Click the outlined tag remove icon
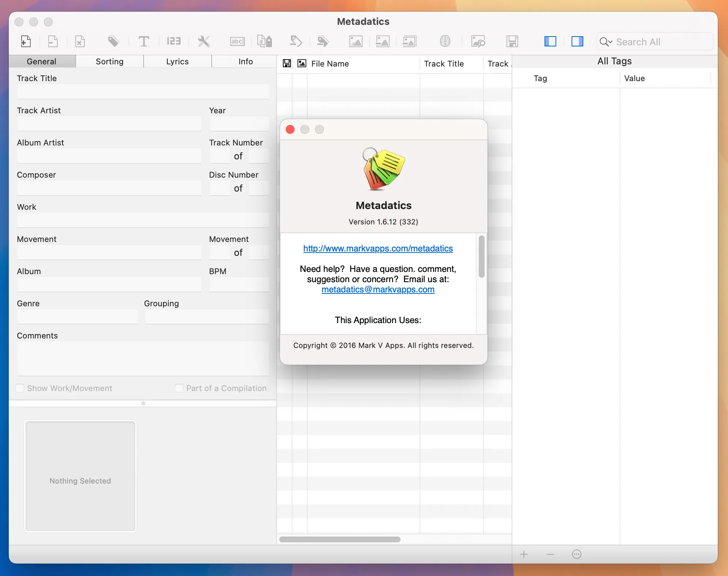This screenshot has height=576, width=728. tap(296, 41)
